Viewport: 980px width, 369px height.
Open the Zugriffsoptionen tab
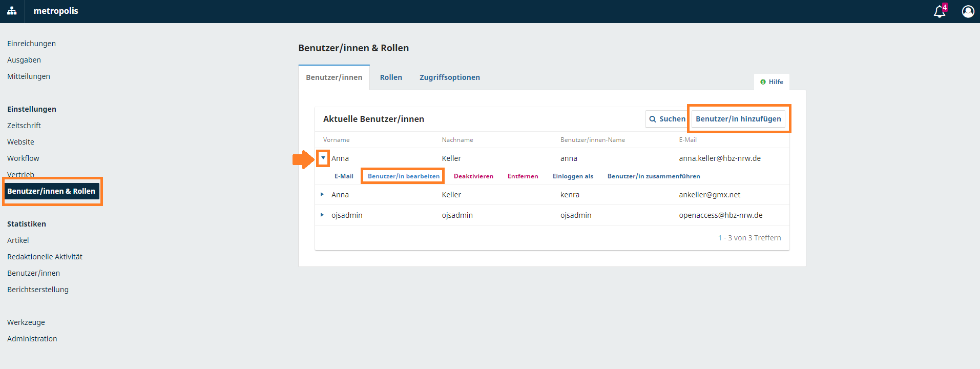tap(449, 77)
